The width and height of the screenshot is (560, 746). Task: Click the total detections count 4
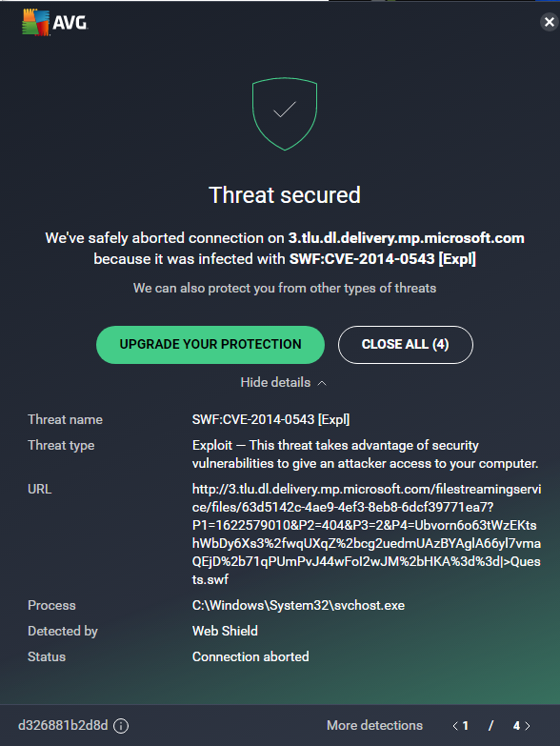(516, 726)
